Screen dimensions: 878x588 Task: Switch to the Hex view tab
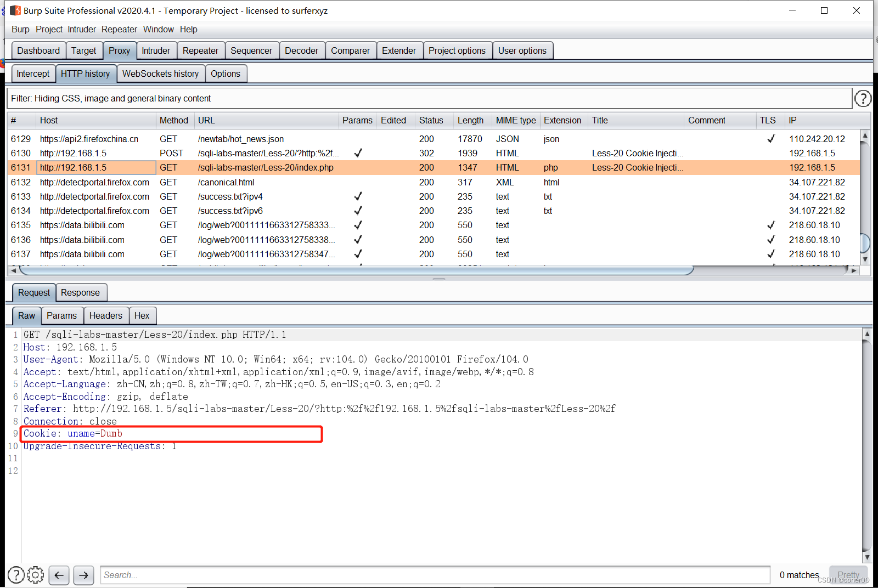(x=142, y=315)
